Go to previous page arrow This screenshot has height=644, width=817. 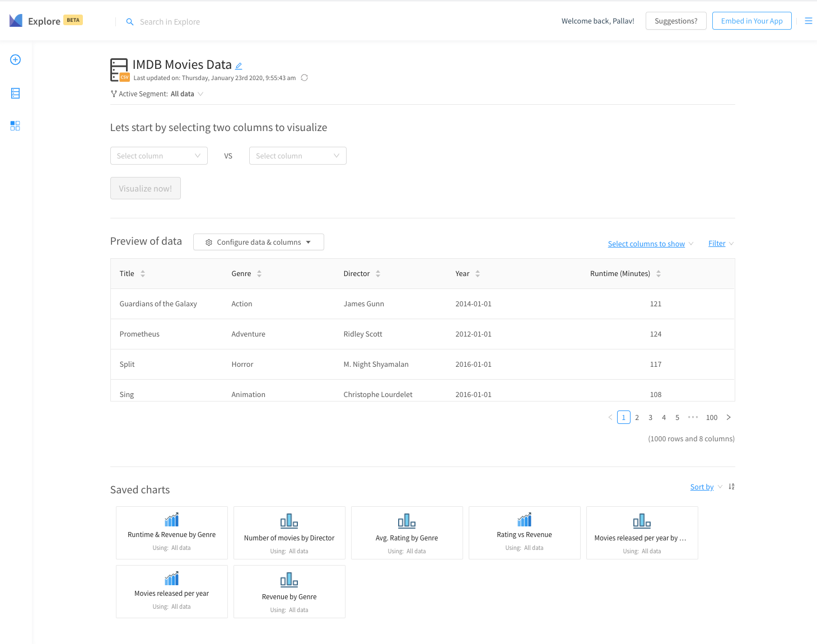click(x=610, y=417)
